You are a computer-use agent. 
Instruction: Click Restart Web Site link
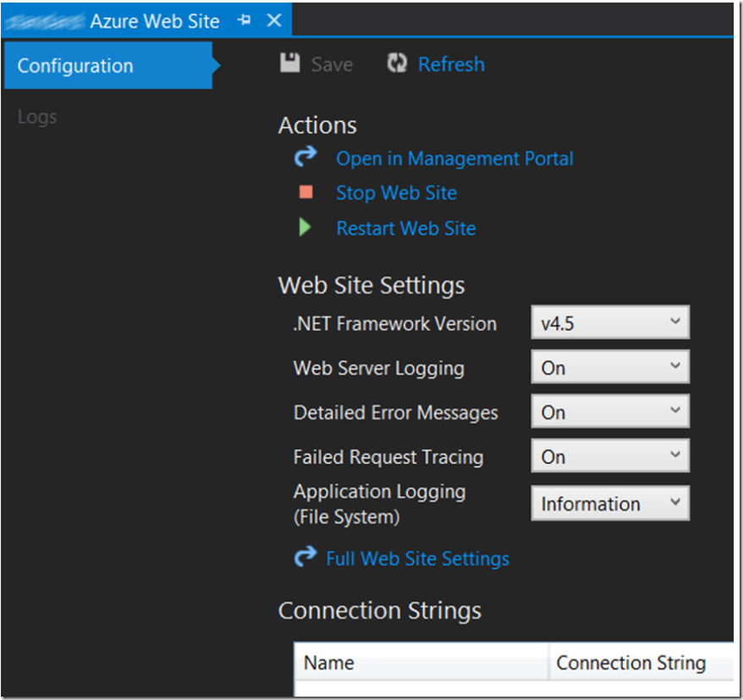(405, 229)
